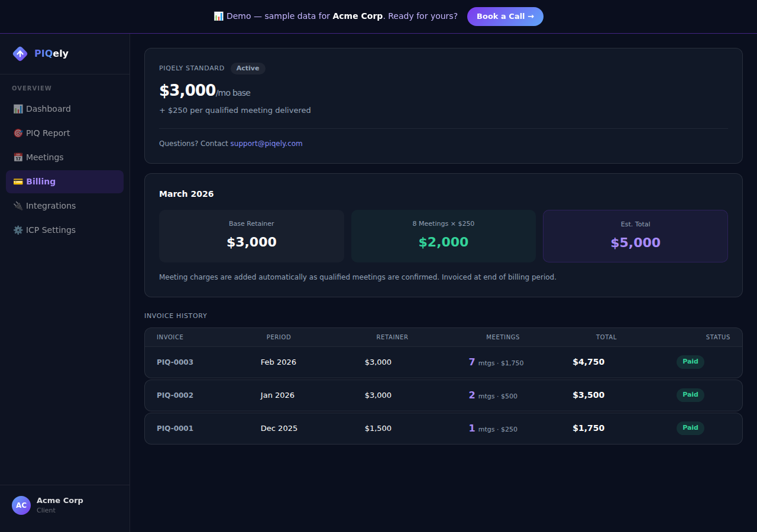Click the STATUS column header
Viewport: 757px width, 532px height.
point(718,338)
